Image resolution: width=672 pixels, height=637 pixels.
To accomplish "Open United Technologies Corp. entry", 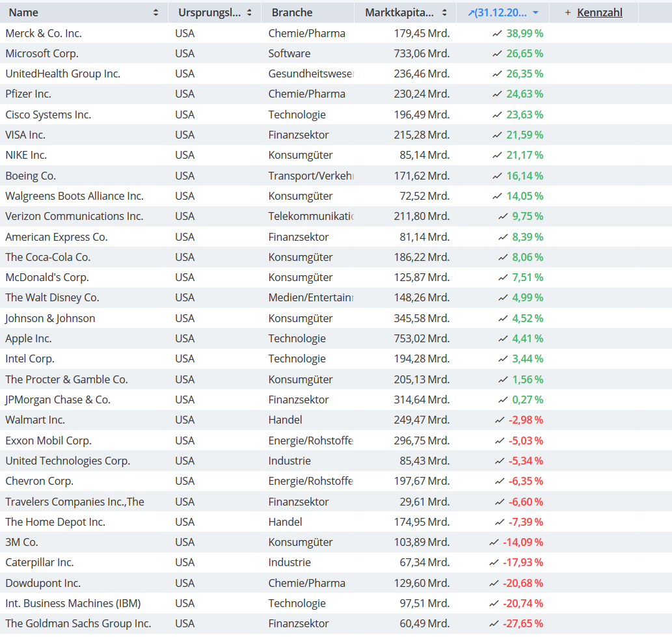I will pos(68,461).
